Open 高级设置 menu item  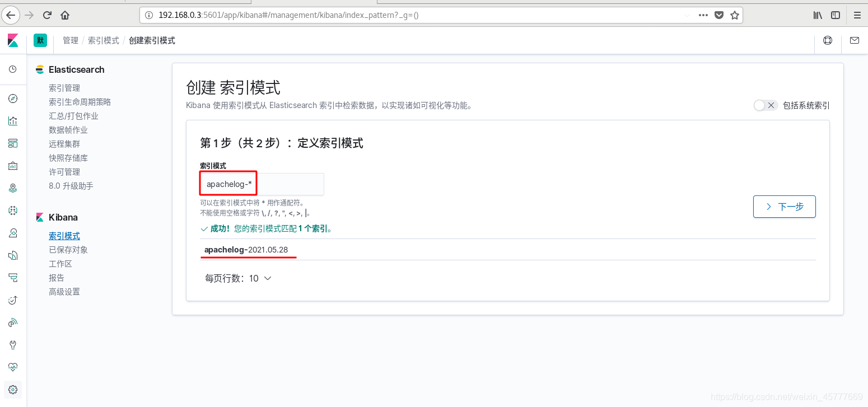click(x=64, y=292)
